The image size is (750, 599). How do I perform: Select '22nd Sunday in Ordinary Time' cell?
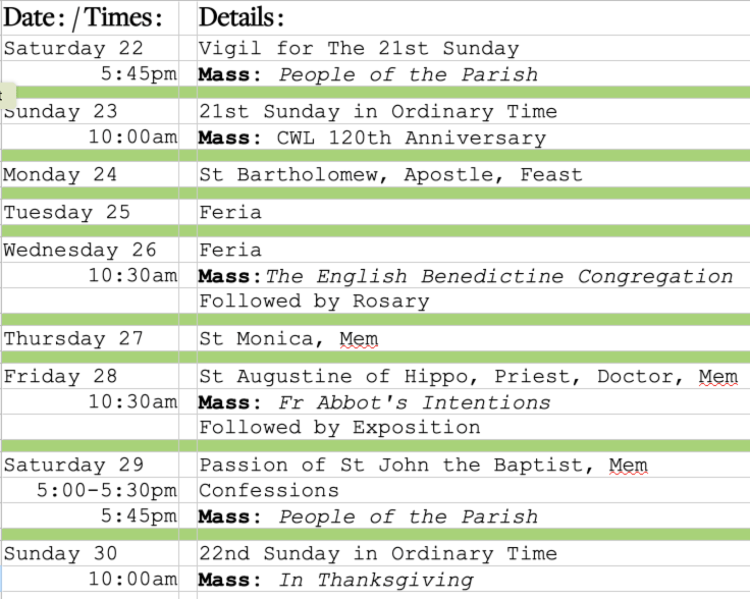(x=474, y=554)
